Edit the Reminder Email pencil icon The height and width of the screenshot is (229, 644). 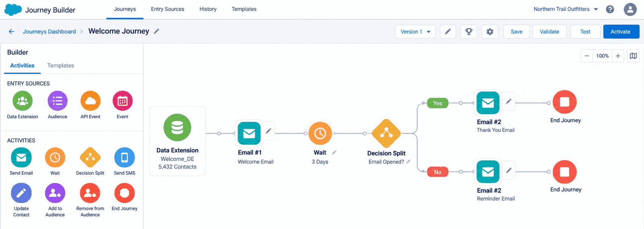click(509, 170)
